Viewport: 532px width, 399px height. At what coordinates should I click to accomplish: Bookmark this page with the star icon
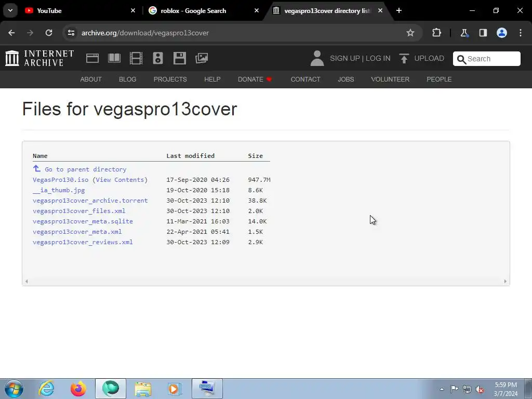point(410,33)
